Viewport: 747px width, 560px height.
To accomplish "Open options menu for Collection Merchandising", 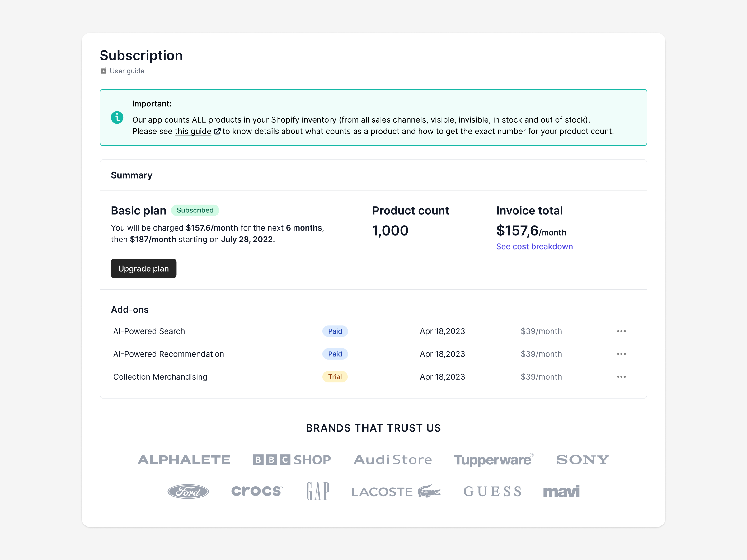I will point(621,377).
